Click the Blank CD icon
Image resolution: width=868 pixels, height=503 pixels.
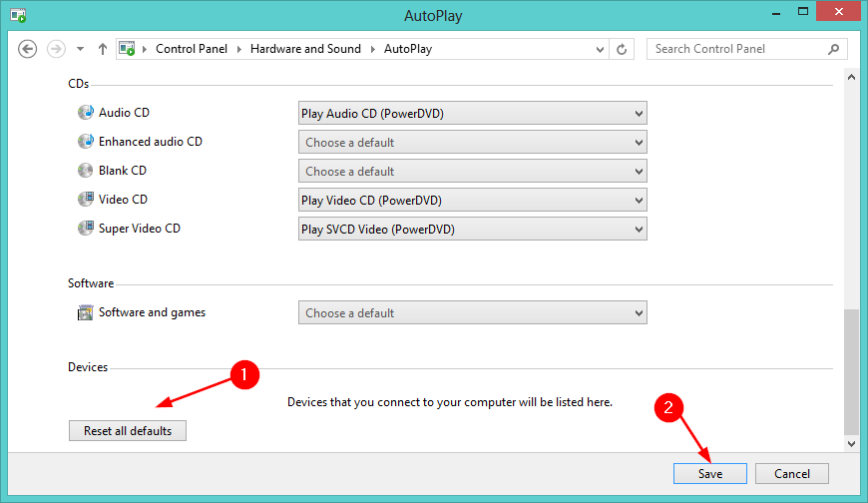click(85, 171)
